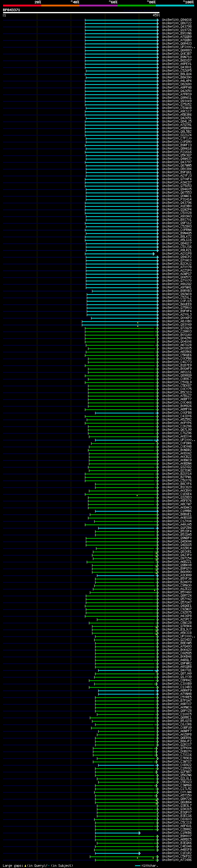Select the last hit UniRef100_A7I486
The image size is (197, 868).
click(176, 860)
